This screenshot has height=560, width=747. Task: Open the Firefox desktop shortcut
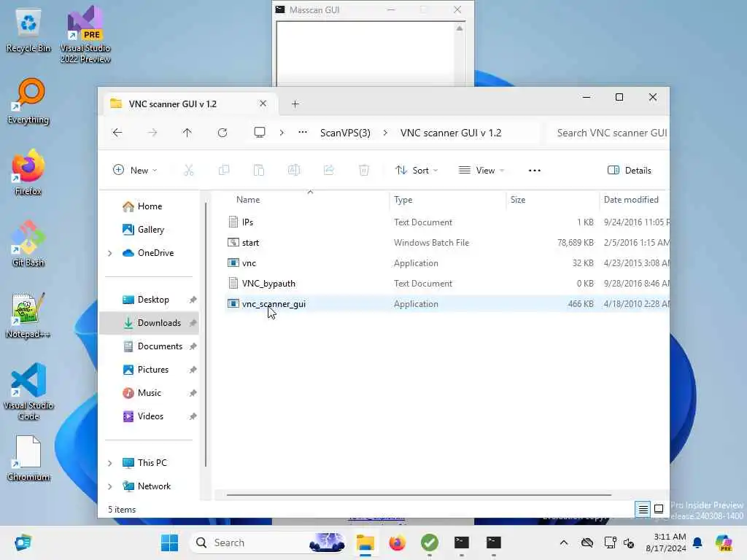[28, 172]
